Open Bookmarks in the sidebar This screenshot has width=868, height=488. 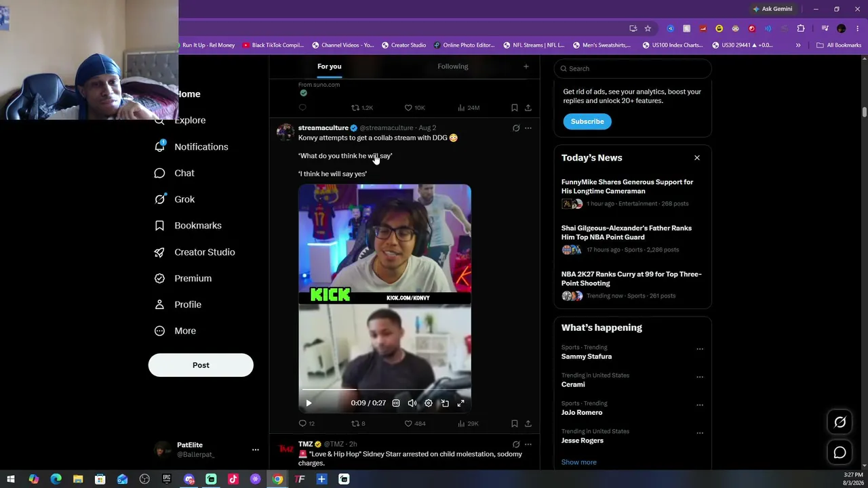pyautogui.click(x=188, y=226)
